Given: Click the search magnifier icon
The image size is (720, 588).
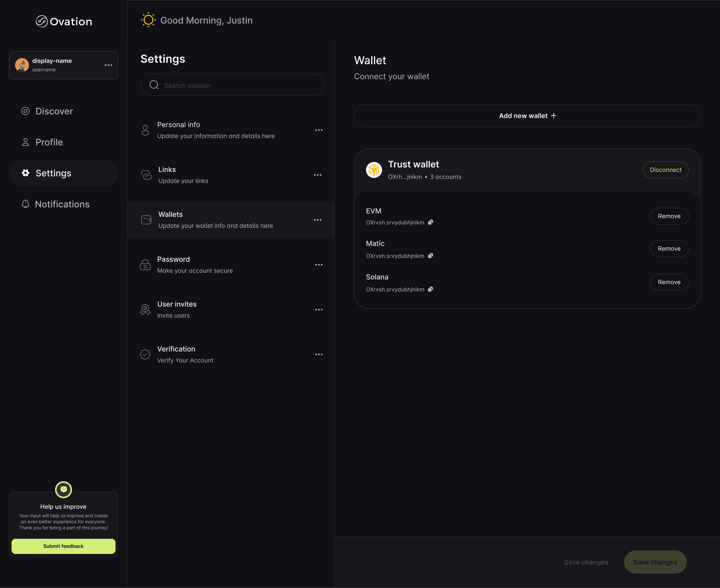Looking at the screenshot, I should point(154,85).
